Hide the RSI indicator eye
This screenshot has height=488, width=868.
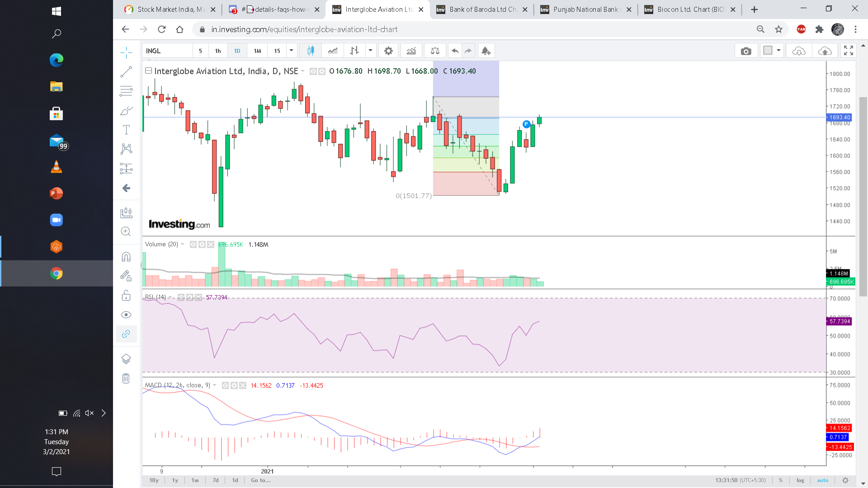click(x=181, y=297)
